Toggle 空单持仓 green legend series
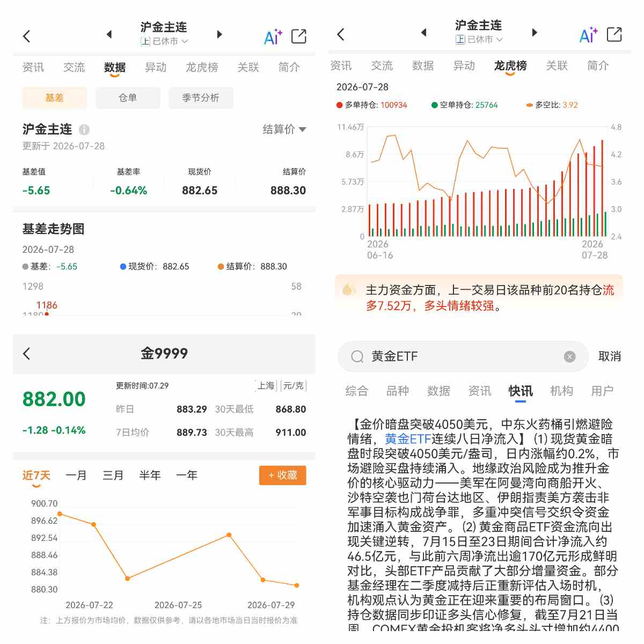Viewport: 644px width, 644px height. pos(464,105)
